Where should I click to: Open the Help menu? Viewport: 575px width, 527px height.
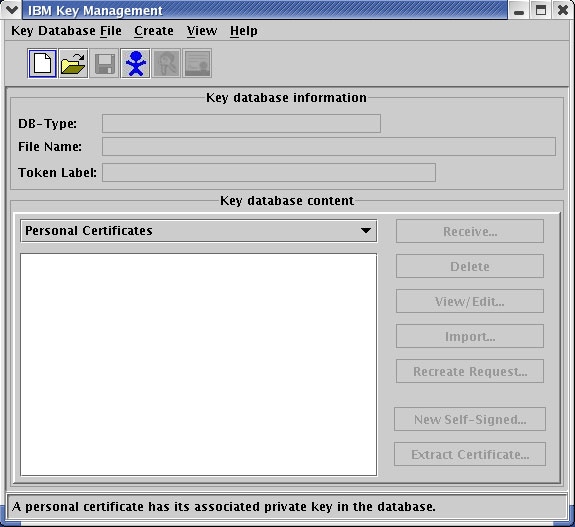(244, 31)
